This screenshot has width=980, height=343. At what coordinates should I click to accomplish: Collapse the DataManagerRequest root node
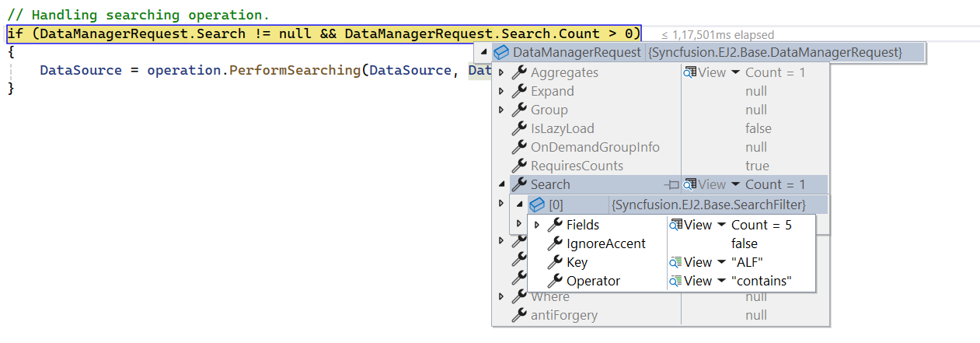tap(485, 53)
